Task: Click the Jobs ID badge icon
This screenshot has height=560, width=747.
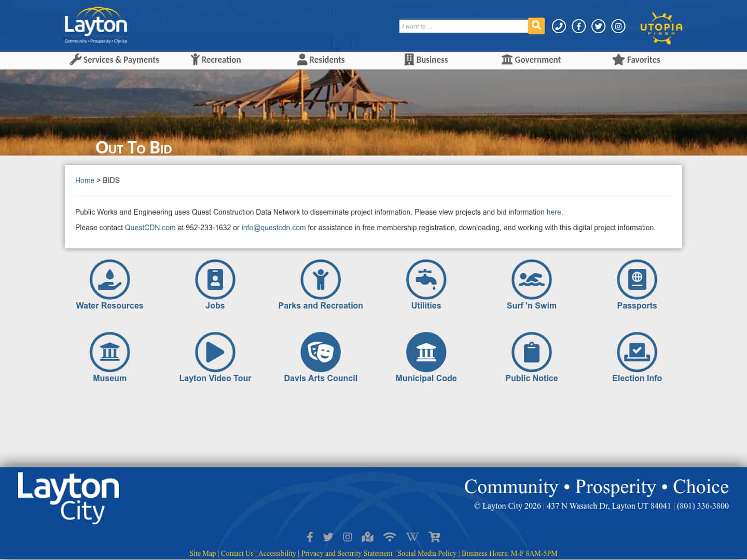Action: click(x=215, y=279)
